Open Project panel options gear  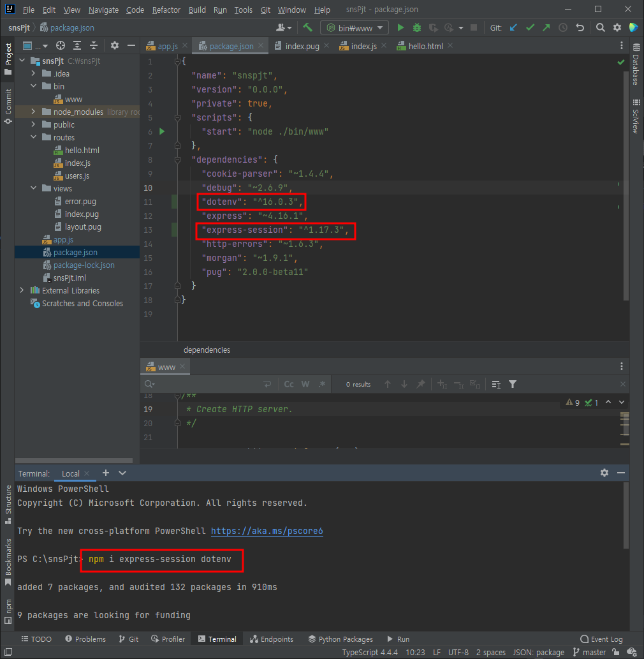pos(115,45)
